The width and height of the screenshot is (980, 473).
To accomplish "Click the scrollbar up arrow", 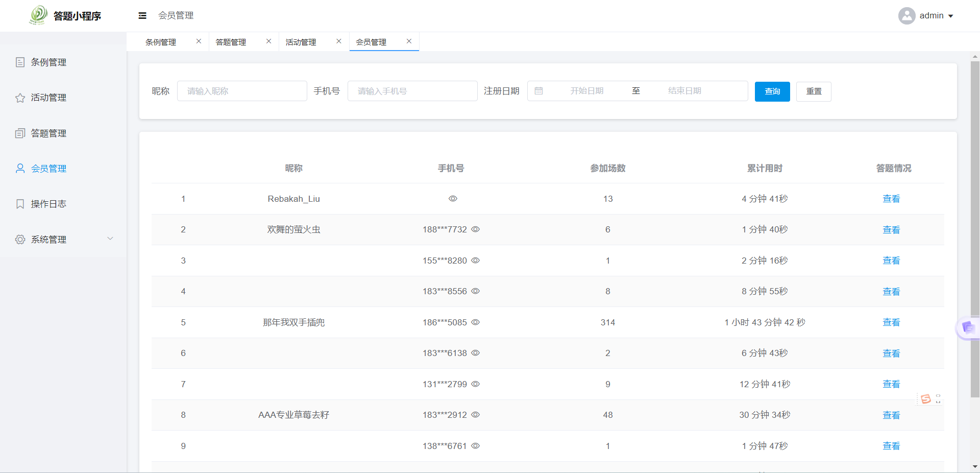I will [x=975, y=57].
